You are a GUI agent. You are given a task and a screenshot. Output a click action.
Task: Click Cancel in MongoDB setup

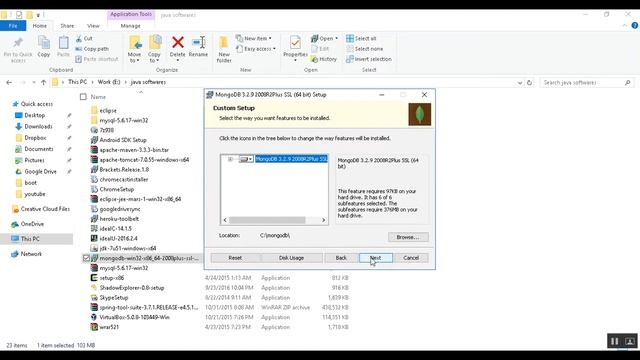(411, 258)
